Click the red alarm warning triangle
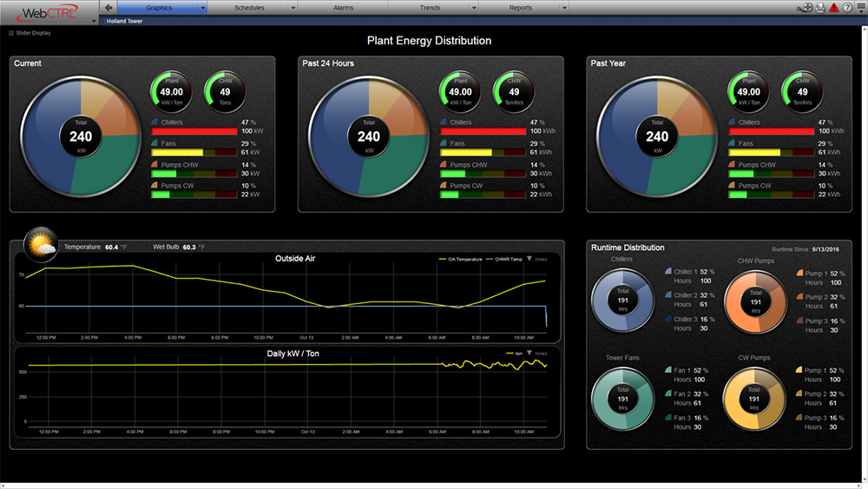The image size is (868, 489). (833, 8)
